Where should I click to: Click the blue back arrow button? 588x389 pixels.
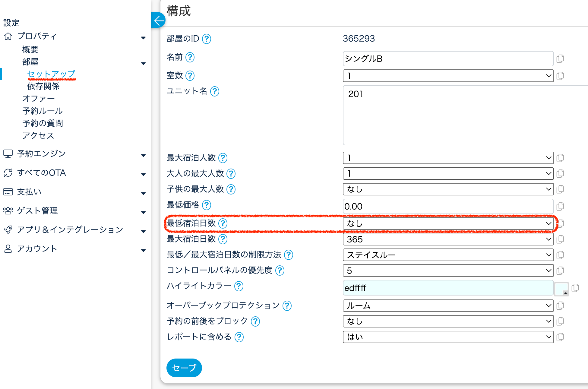point(158,21)
